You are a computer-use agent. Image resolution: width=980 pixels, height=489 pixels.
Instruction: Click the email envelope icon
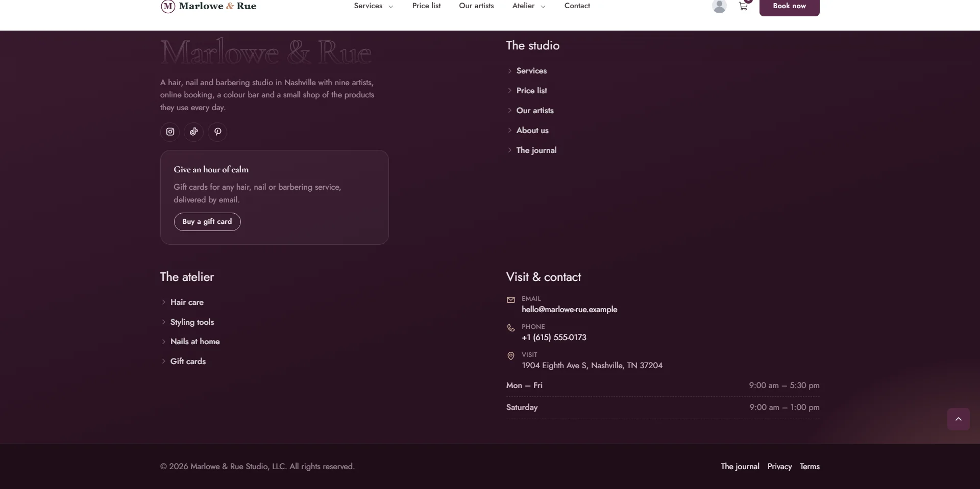pyautogui.click(x=510, y=300)
